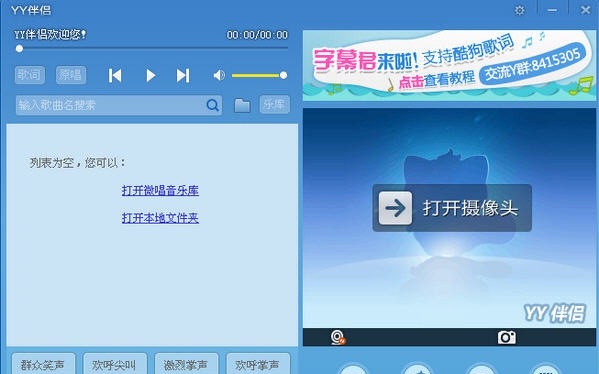
Task: Click the webcam settings icon under video
Action: point(338,337)
